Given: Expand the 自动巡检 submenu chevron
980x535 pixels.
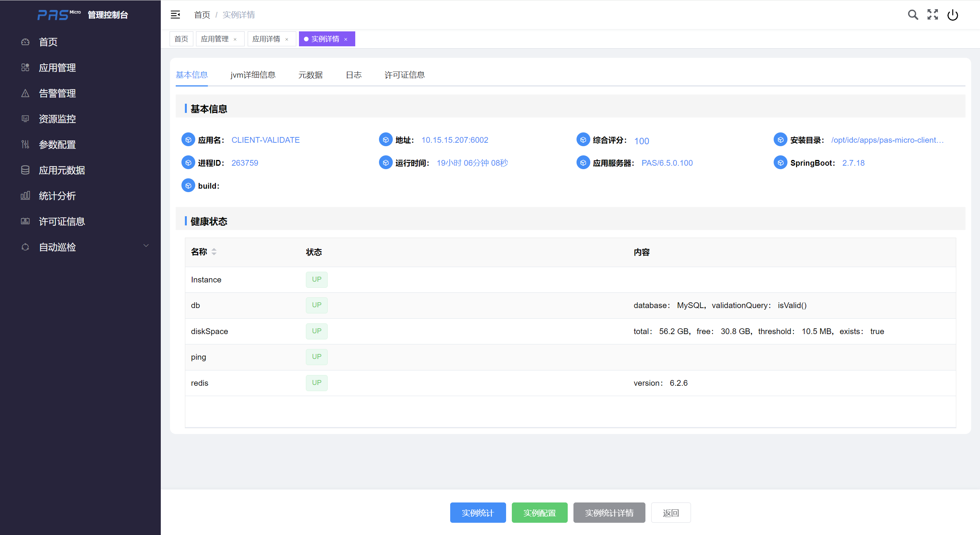Looking at the screenshot, I should (x=146, y=246).
